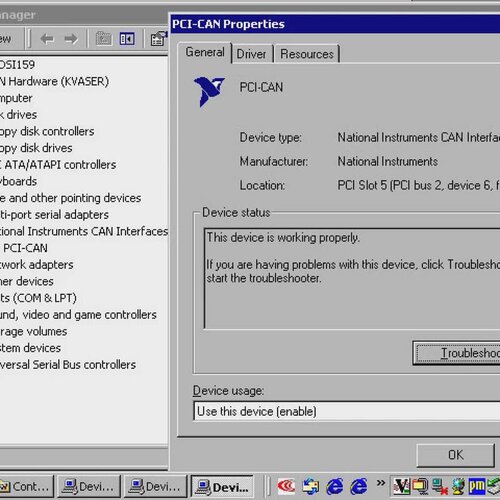Open the Resources tab

click(307, 54)
